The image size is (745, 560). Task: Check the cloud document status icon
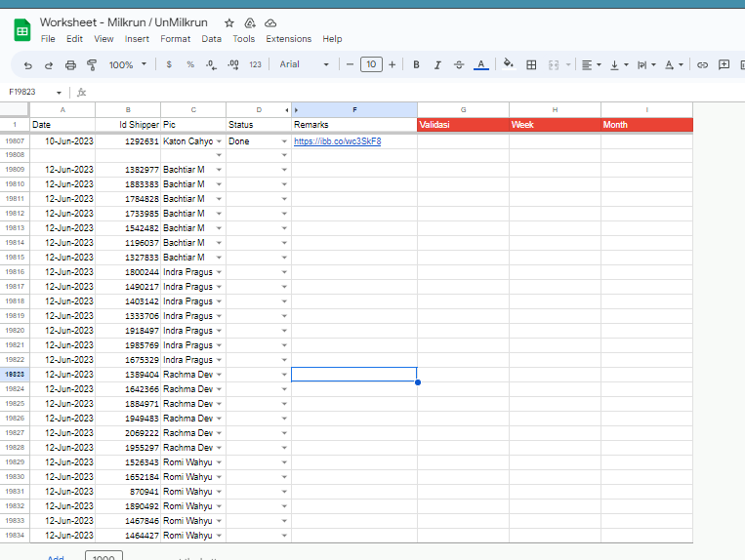point(270,22)
